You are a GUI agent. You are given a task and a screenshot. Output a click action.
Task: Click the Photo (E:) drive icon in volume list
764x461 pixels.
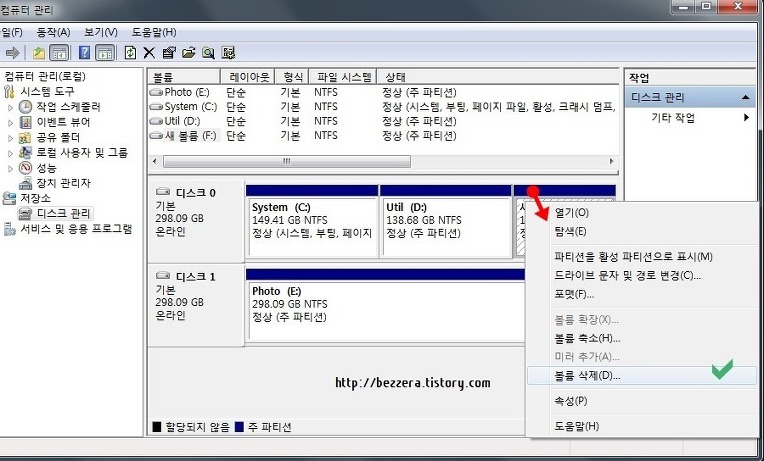pos(156,92)
